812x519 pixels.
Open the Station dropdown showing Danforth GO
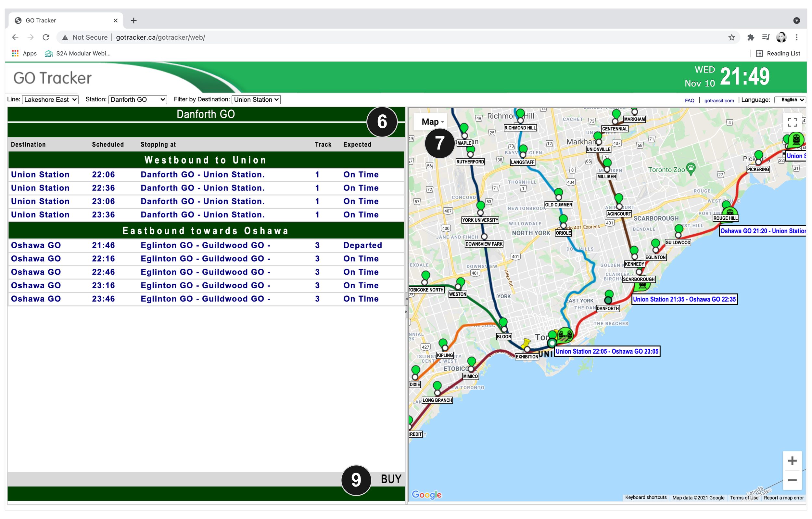pyautogui.click(x=138, y=99)
